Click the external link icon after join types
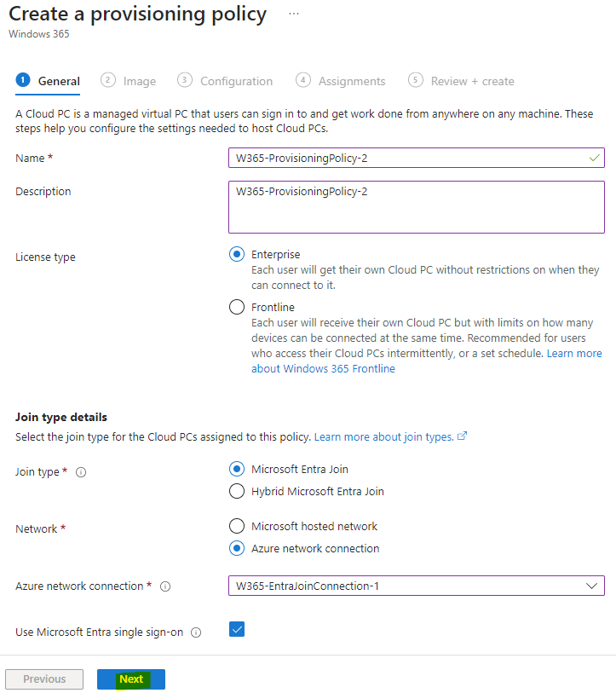This screenshot has width=616, height=693. pyautogui.click(x=463, y=436)
